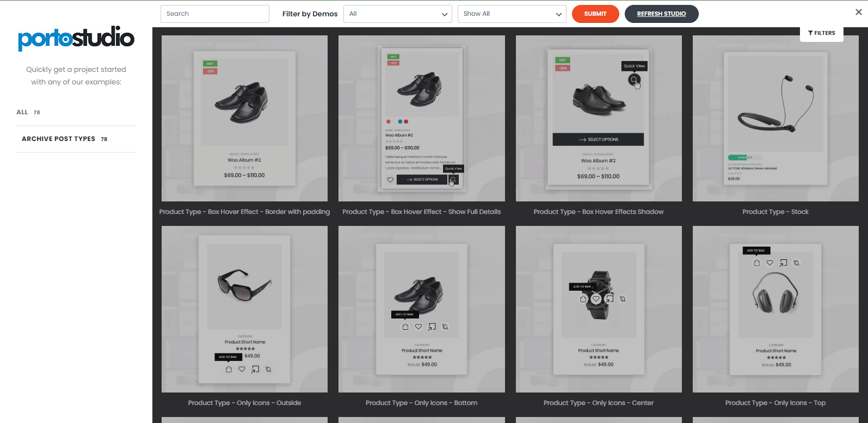
Task: Click the quick view icon in Only Icons - Bottom card
Action: coord(432,327)
